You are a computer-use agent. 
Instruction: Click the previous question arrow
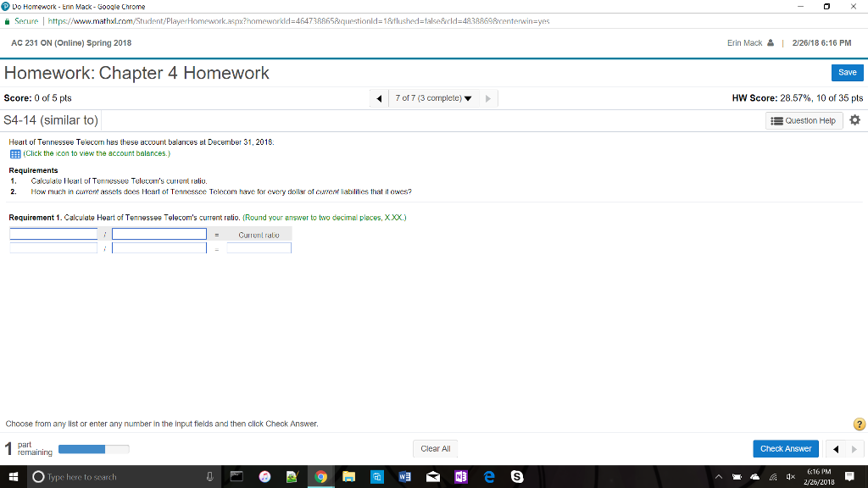click(379, 97)
